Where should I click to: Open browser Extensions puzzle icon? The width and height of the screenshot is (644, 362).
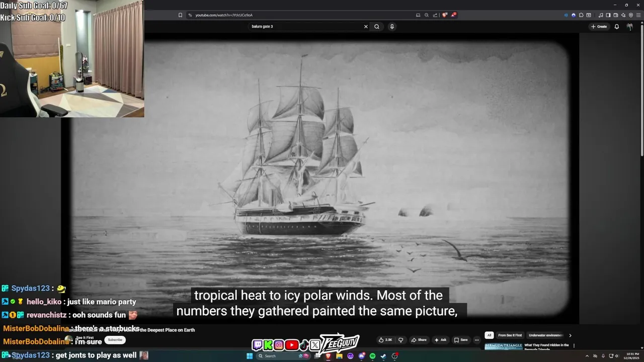pos(581,15)
